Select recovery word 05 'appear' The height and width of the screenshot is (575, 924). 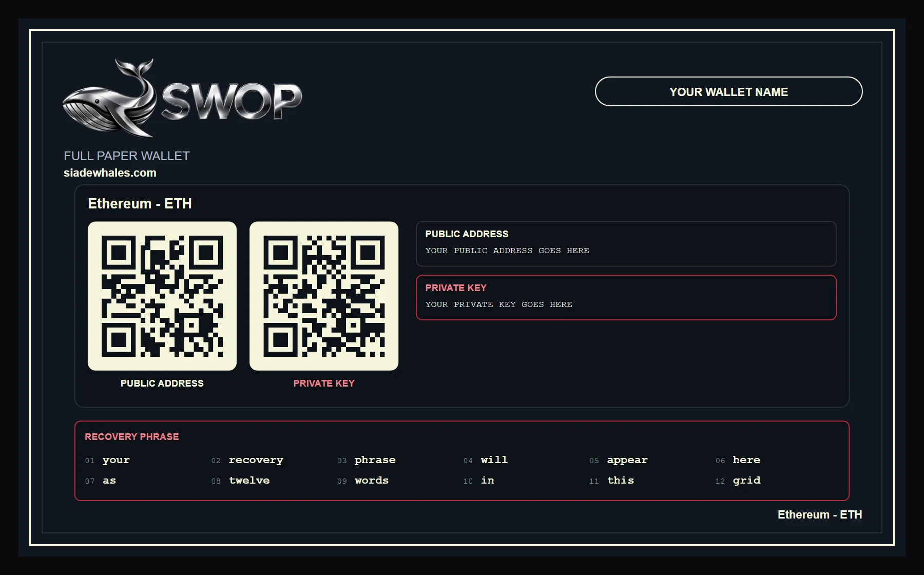627,460
